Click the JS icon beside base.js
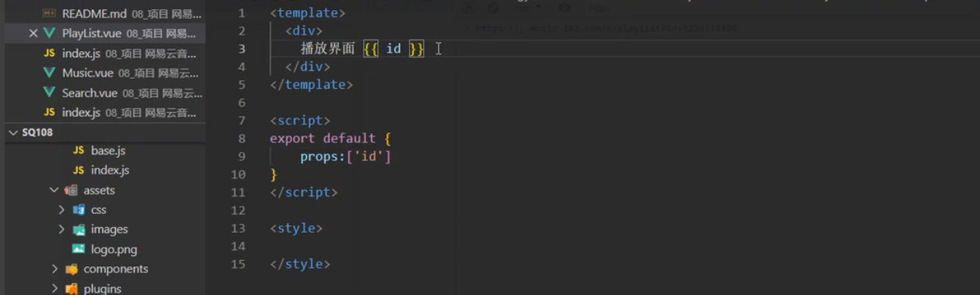This screenshot has height=295, width=980. click(78, 150)
